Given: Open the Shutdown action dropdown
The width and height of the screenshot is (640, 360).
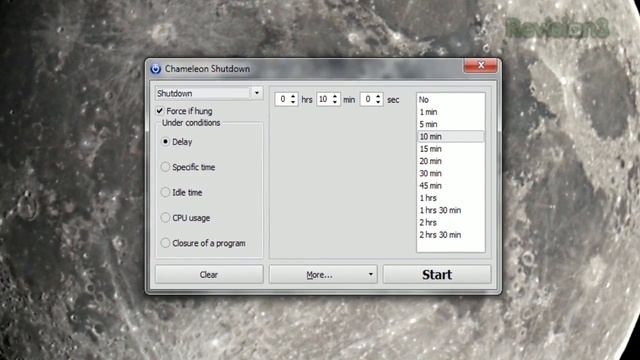Looking at the screenshot, I should tap(256, 93).
